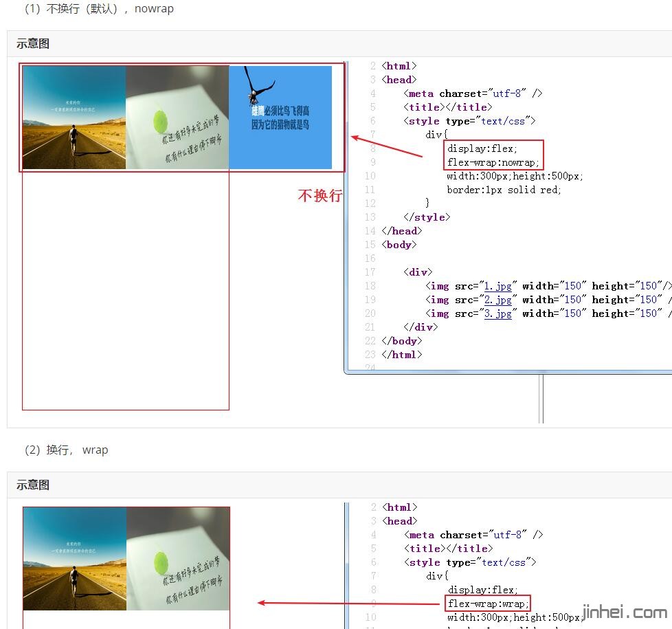672x629 pixels.
Task: Open the 3.jpg link in the code
Action: pos(497,313)
